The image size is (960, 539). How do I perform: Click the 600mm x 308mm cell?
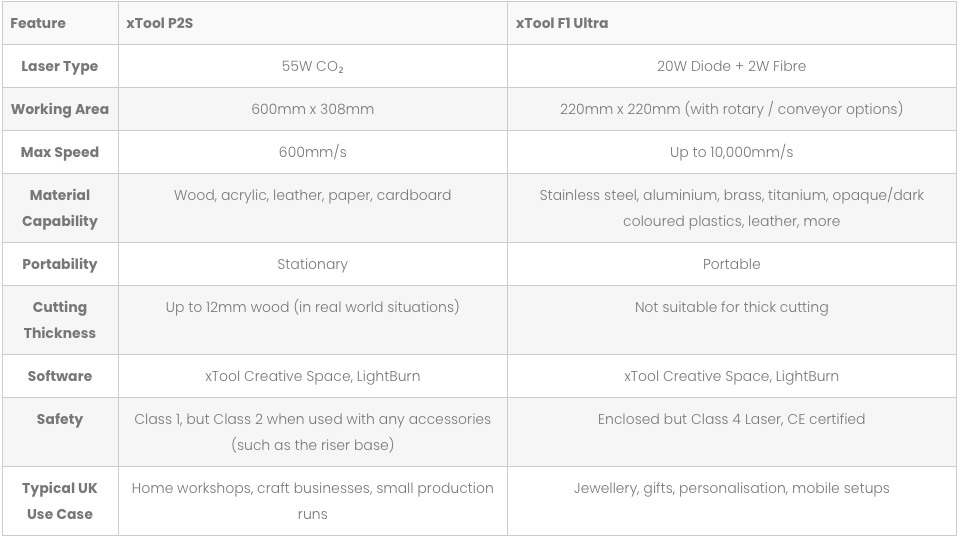point(313,109)
